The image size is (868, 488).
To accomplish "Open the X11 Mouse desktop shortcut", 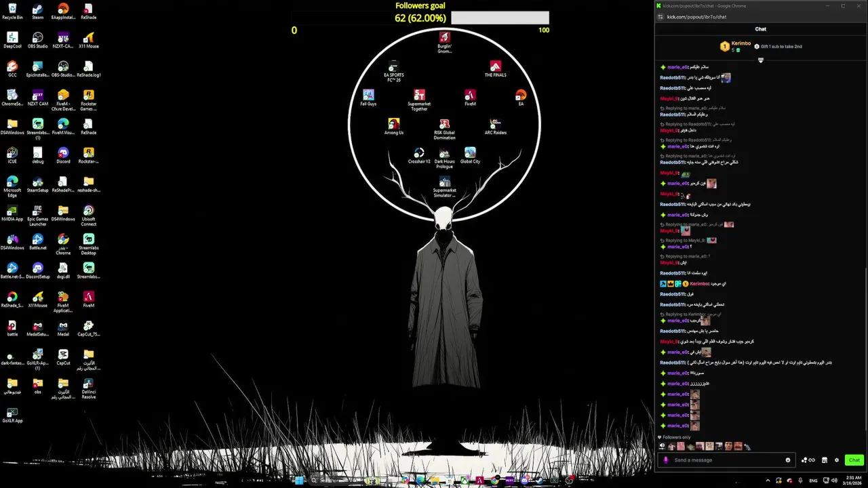I will coord(88,40).
